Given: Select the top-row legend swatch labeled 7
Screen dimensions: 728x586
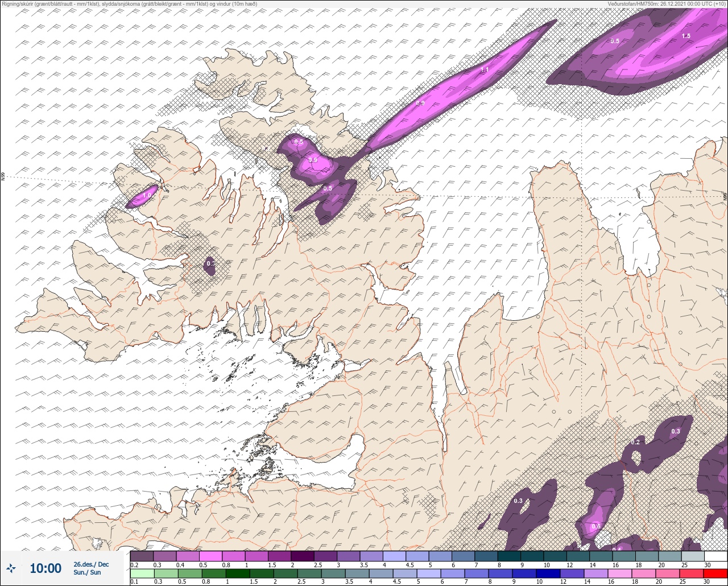Looking at the screenshot, I should coord(486,556).
